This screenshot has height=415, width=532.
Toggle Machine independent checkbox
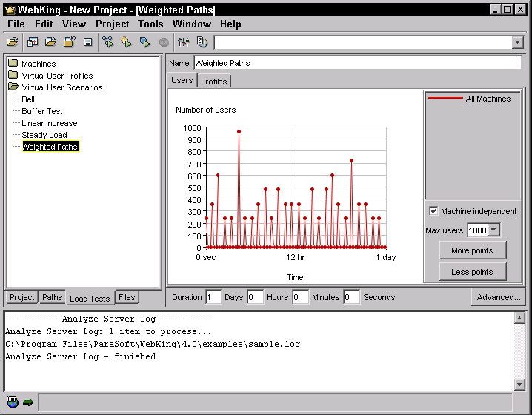tap(433, 210)
